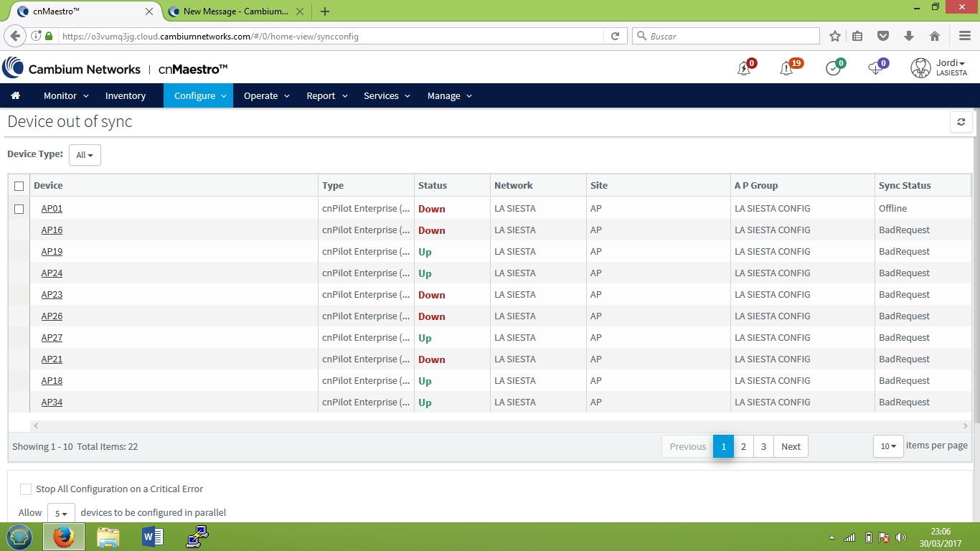
Task: Click the Next page button
Action: [791, 446]
